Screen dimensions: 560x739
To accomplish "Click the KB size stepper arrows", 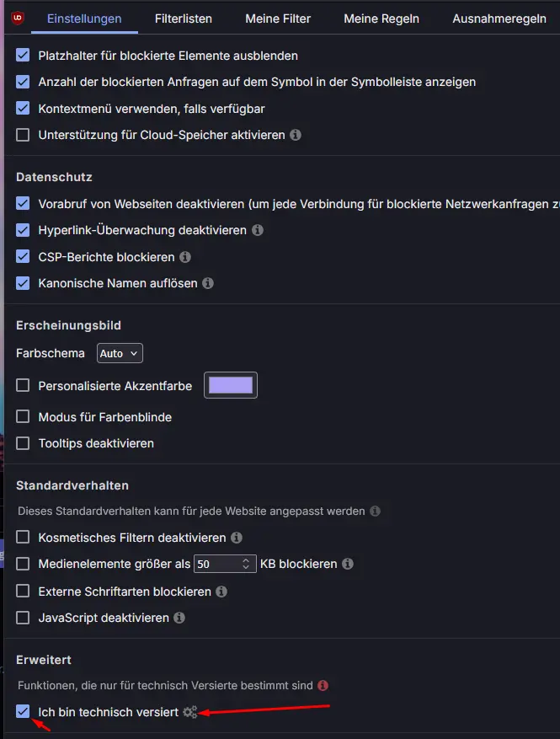I will pos(246,564).
